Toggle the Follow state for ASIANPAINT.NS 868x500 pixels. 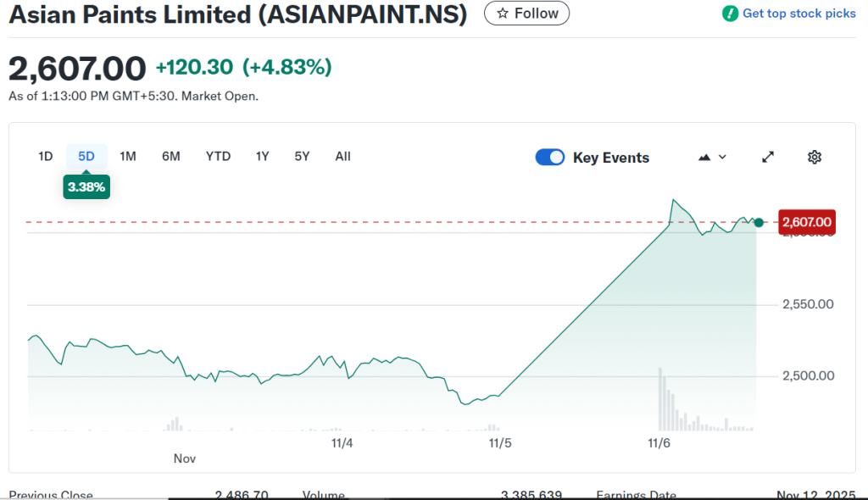[526, 13]
